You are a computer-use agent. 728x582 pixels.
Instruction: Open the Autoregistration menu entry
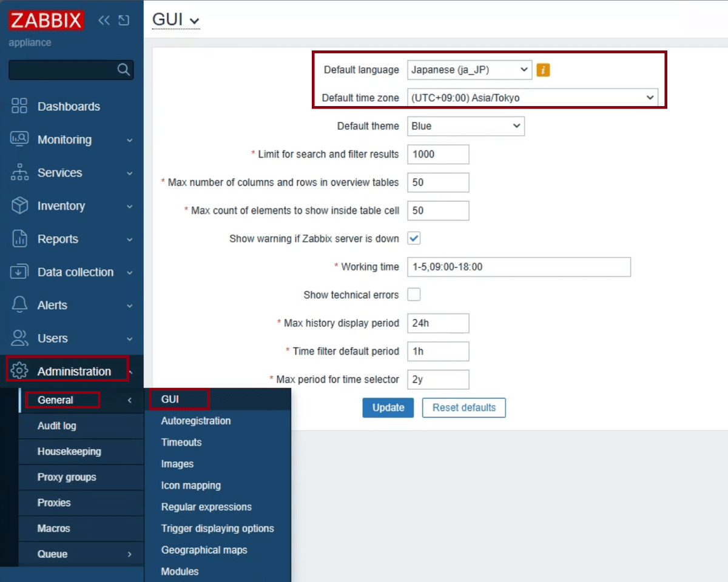click(195, 421)
